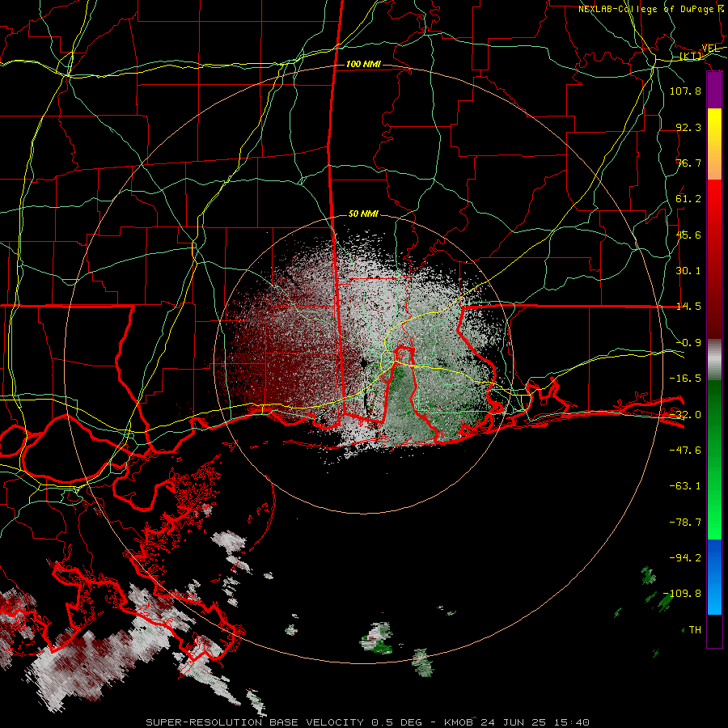Screen dimensions: 728x728
Task: Click the -0.9 value on the velocity scale
Action: 689,343
